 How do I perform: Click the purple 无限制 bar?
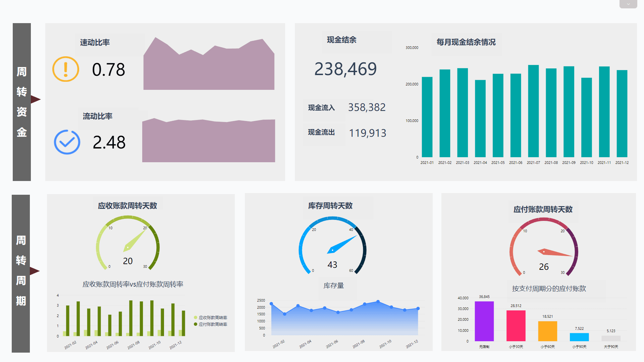tap(484, 321)
